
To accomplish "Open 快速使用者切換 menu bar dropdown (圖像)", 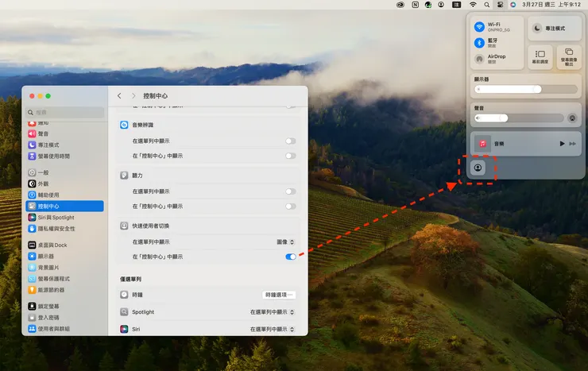I will (x=285, y=242).
